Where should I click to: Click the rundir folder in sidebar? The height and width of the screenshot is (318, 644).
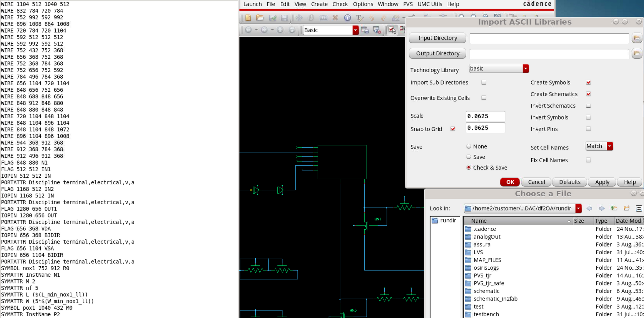444,221
